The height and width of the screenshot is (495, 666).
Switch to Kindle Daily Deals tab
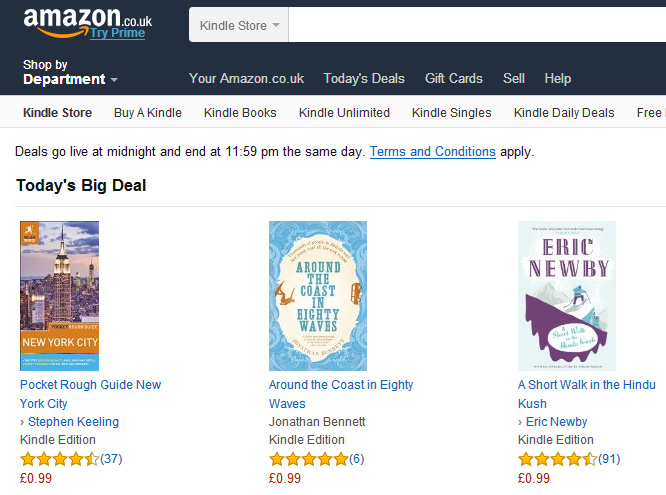click(x=564, y=112)
